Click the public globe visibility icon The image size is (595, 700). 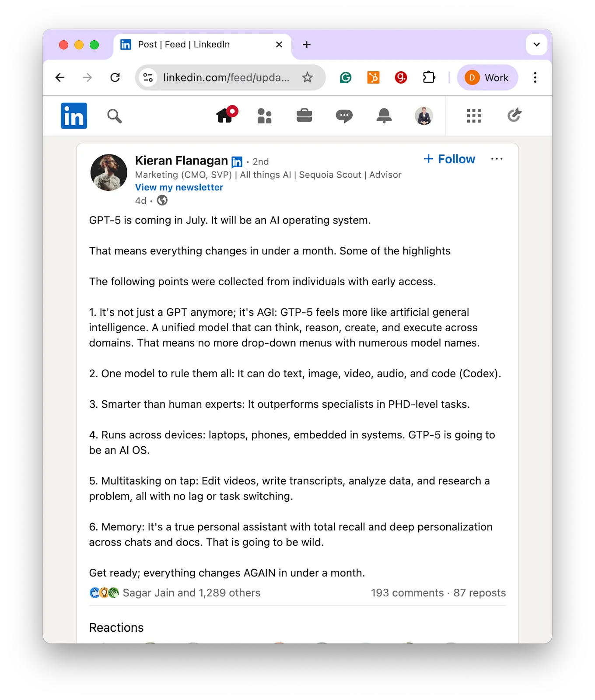[x=162, y=200]
